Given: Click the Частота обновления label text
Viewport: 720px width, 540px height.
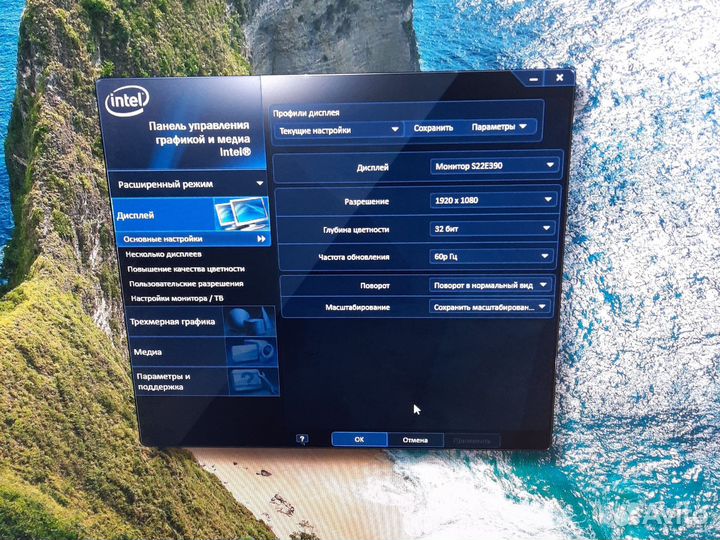Looking at the screenshot, I should click(354, 257).
